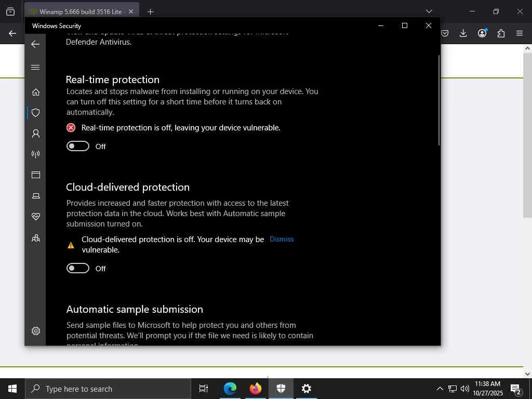
Task: Show hidden system tray icons
Action: tap(440, 389)
